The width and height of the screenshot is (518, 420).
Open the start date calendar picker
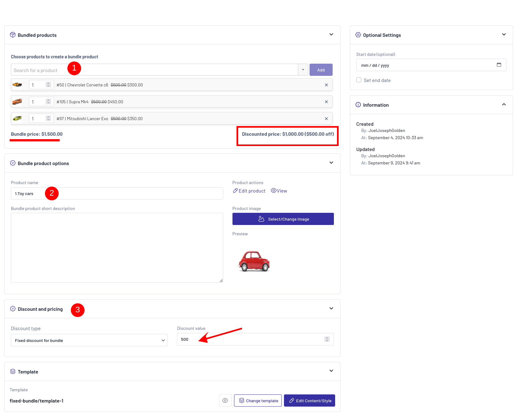(x=499, y=65)
